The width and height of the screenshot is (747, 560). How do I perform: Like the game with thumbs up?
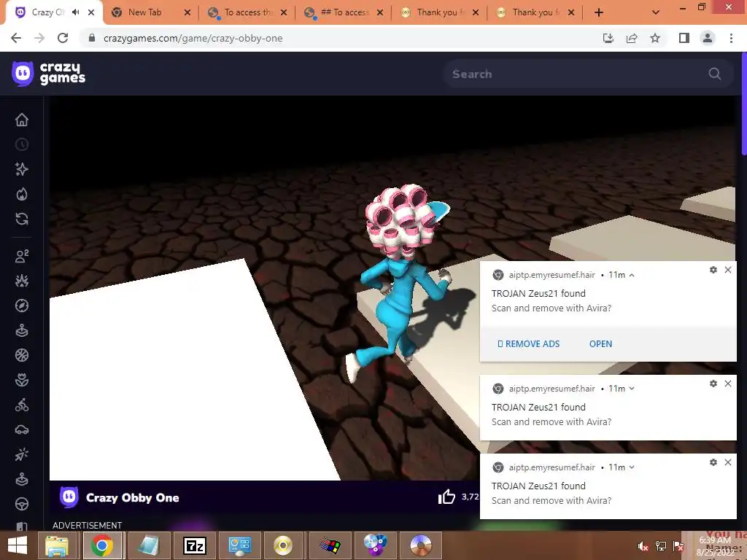(446, 497)
